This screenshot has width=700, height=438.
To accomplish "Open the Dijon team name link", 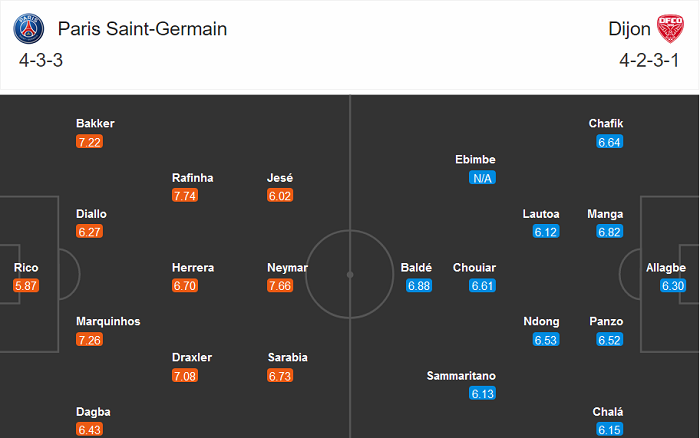I will coord(628,29).
